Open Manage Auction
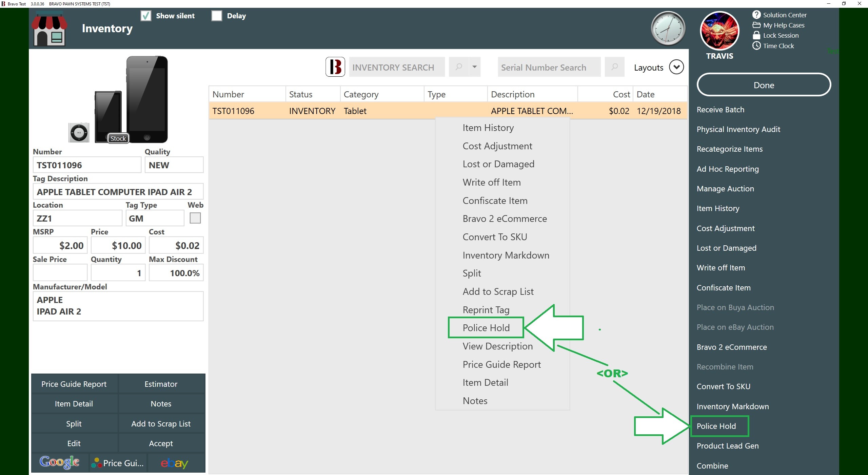868x475 pixels. coord(725,189)
